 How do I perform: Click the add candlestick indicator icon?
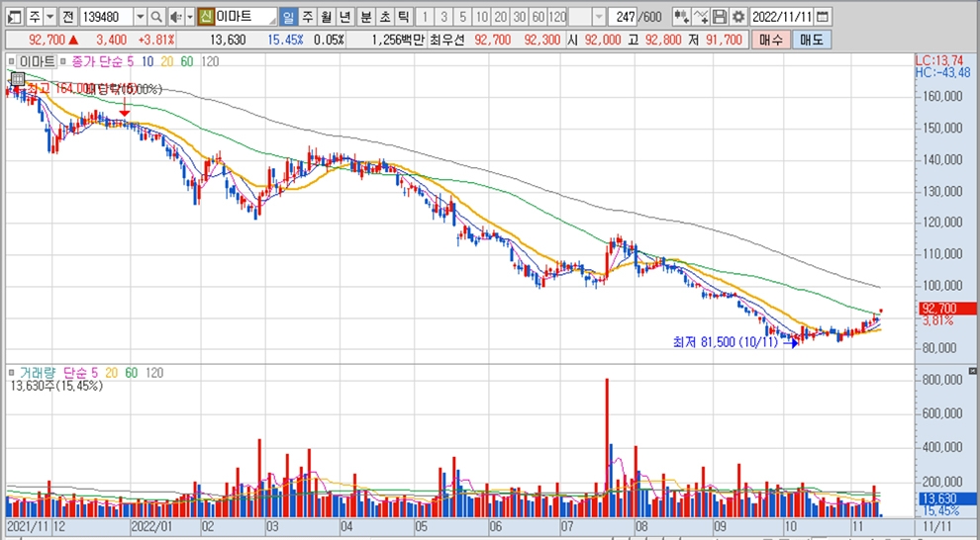point(681,17)
